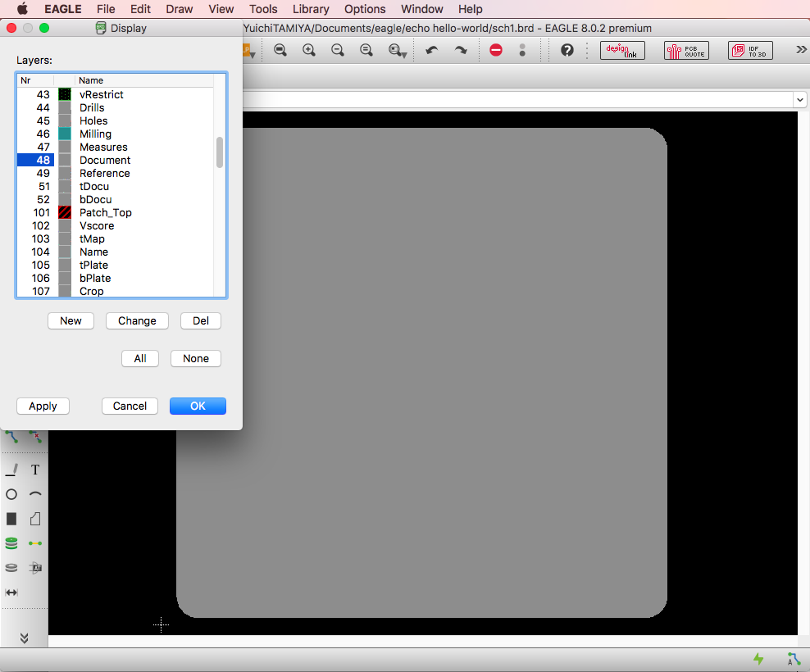Screen dimensions: 810x672
Task: Click the Zoom to fit magnifier icon
Action: (x=280, y=50)
